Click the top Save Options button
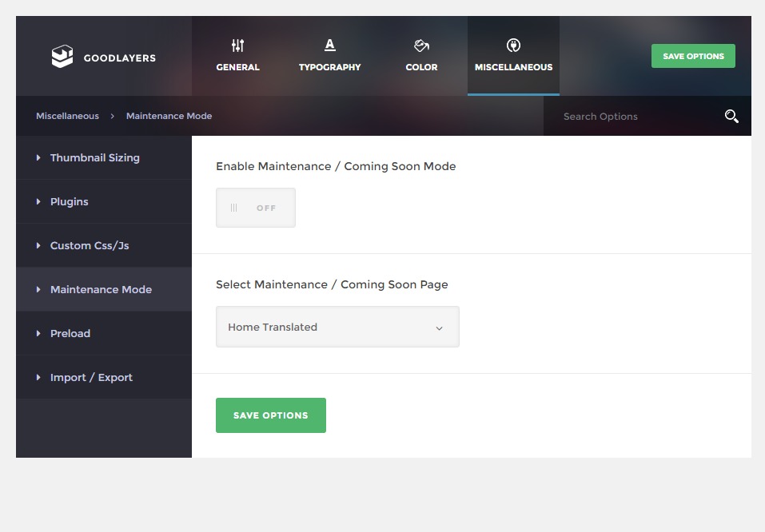This screenshot has height=532, width=765. pyautogui.click(x=693, y=56)
